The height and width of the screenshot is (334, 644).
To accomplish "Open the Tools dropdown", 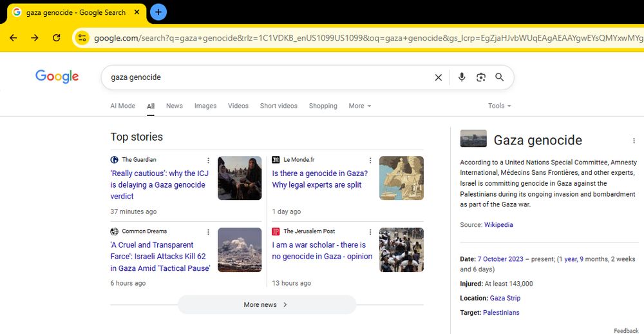I will click(500, 106).
